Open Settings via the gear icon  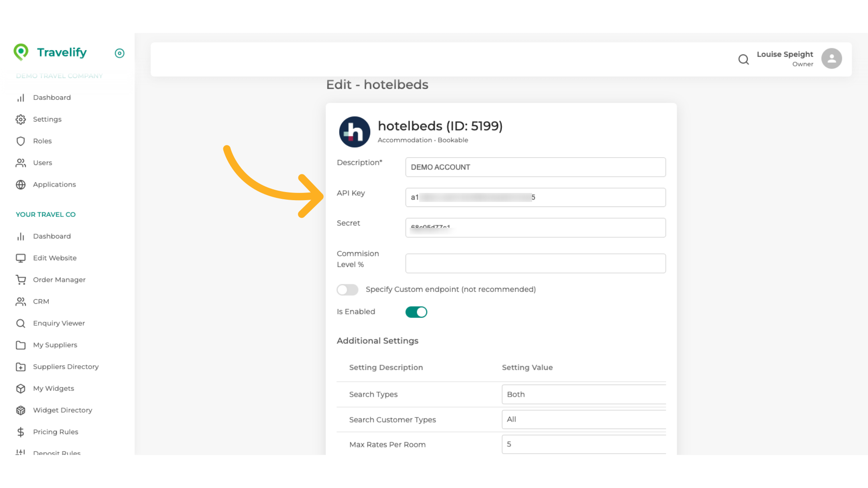(x=21, y=119)
